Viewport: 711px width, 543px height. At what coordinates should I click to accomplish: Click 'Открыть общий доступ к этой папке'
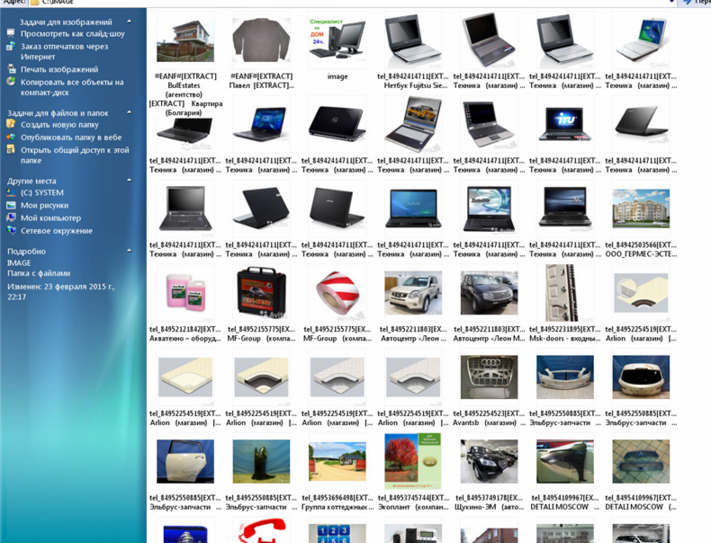(x=75, y=155)
